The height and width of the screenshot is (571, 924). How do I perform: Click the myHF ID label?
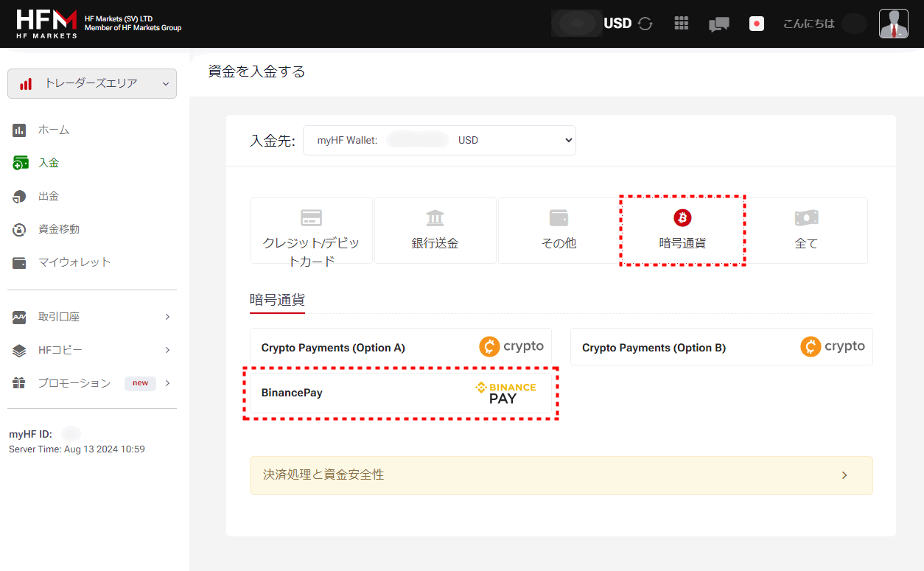30,434
